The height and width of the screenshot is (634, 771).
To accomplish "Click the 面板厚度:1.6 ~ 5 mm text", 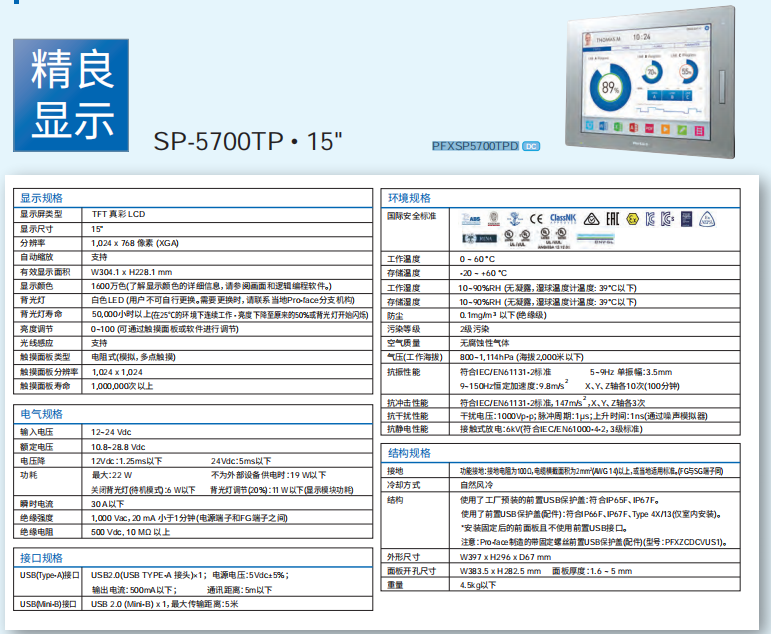I will pos(592,572).
